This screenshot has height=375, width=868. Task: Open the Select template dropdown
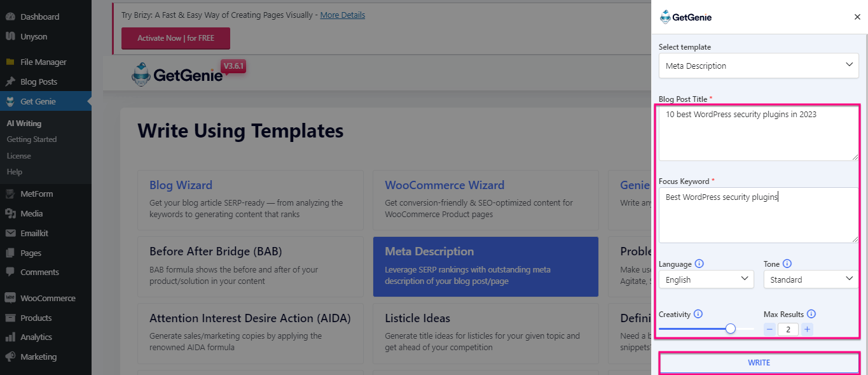click(759, 66)
